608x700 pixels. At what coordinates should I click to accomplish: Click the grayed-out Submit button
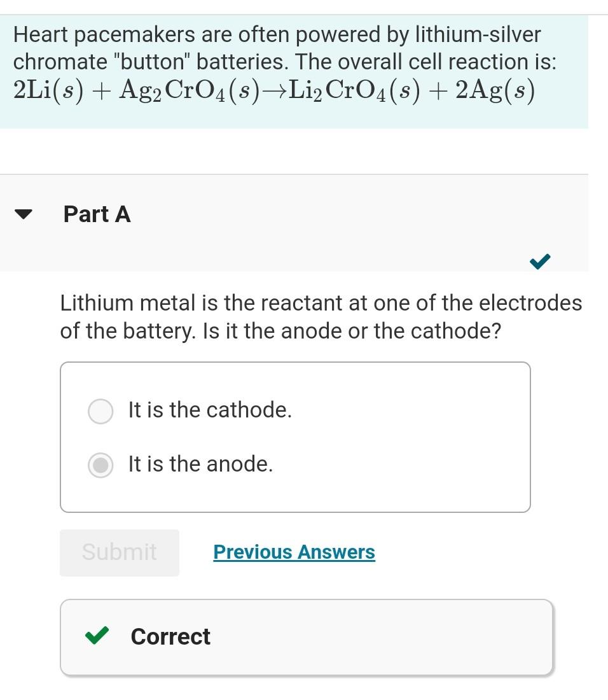pyautogui.click(x=119, y=552)
